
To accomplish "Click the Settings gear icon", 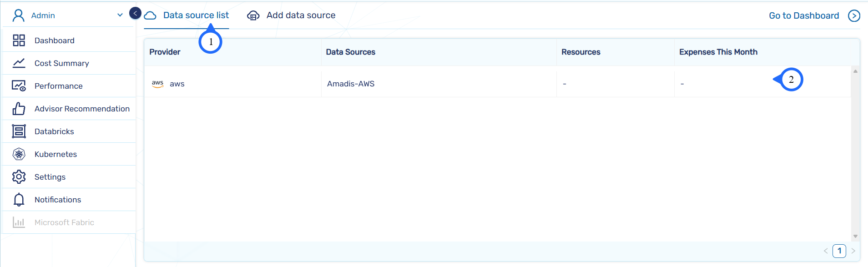I will click(19, 177).
